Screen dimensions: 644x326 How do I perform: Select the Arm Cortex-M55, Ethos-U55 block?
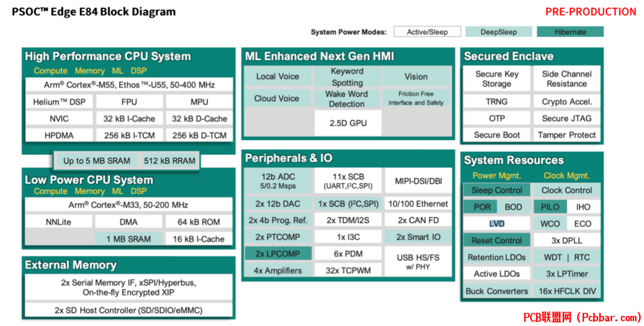[129, 85]
